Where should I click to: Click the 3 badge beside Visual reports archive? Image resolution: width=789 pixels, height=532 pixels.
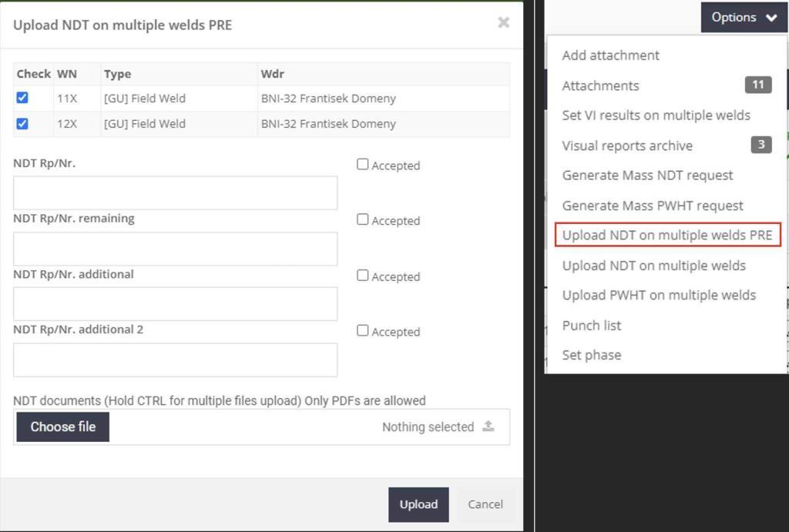760,145
